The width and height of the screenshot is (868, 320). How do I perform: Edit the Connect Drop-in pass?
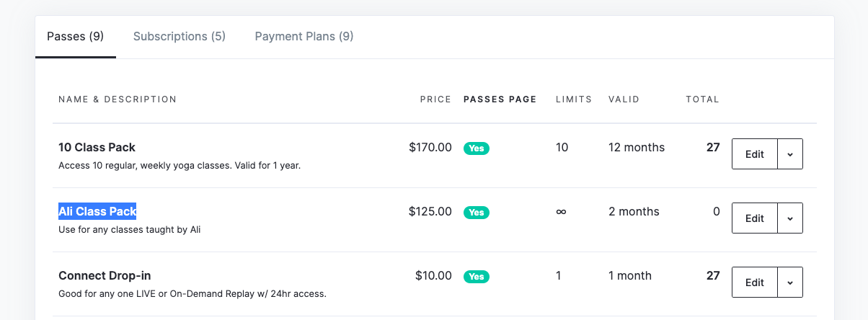tap(754, 283)
